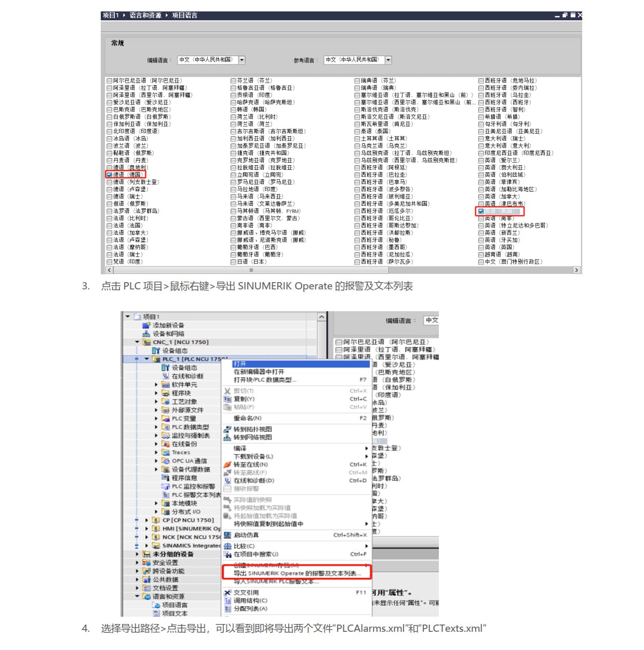
Task: Expand the 本地模块 tree node
Action: click(156, 503)
